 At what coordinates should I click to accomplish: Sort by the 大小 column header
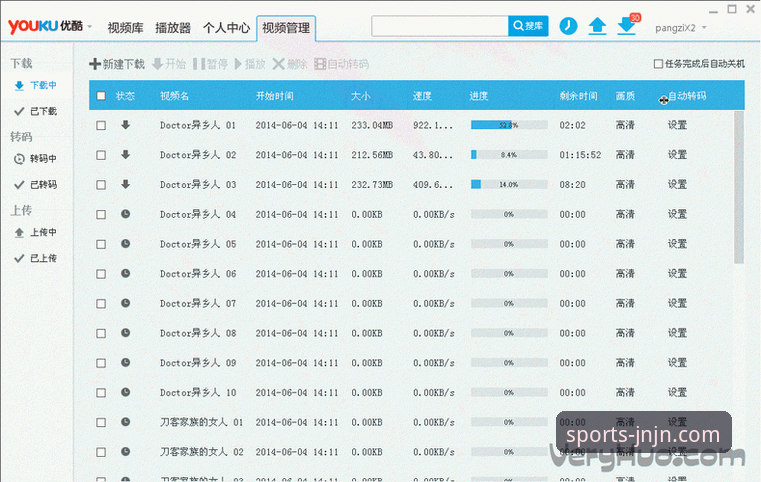click(361, 96)
